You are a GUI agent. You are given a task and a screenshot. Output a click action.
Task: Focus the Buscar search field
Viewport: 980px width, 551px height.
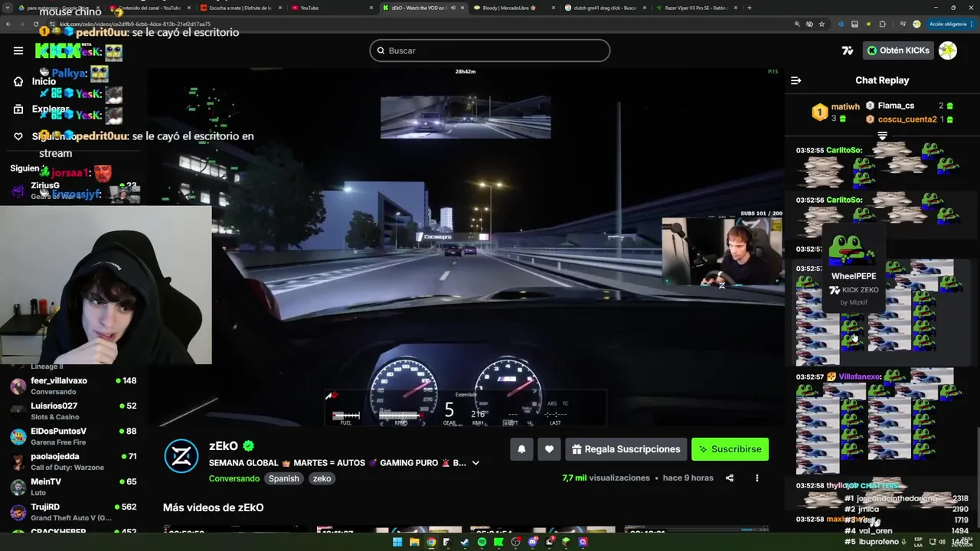click(x=490, y=51)
